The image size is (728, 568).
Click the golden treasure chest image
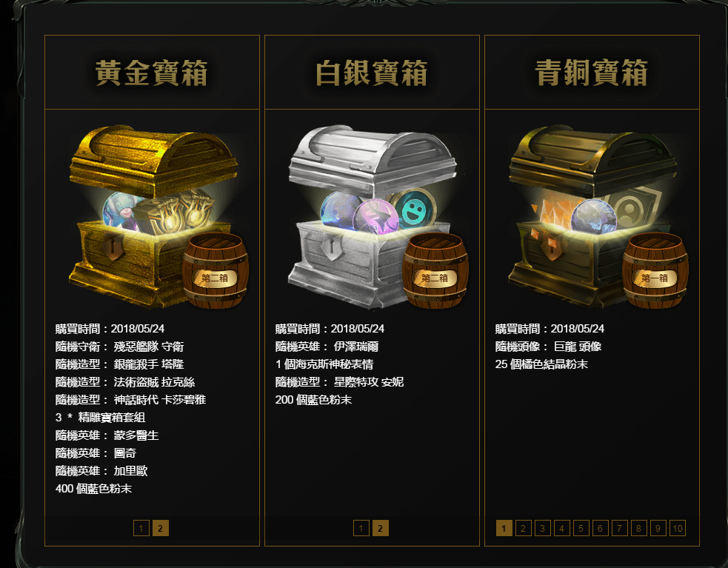pos(153,216)
